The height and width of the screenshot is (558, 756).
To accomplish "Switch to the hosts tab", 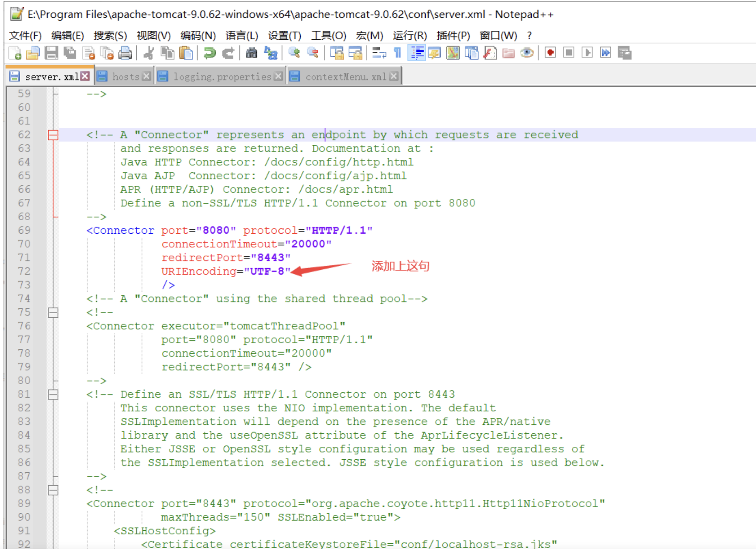I will pos(125,76).
